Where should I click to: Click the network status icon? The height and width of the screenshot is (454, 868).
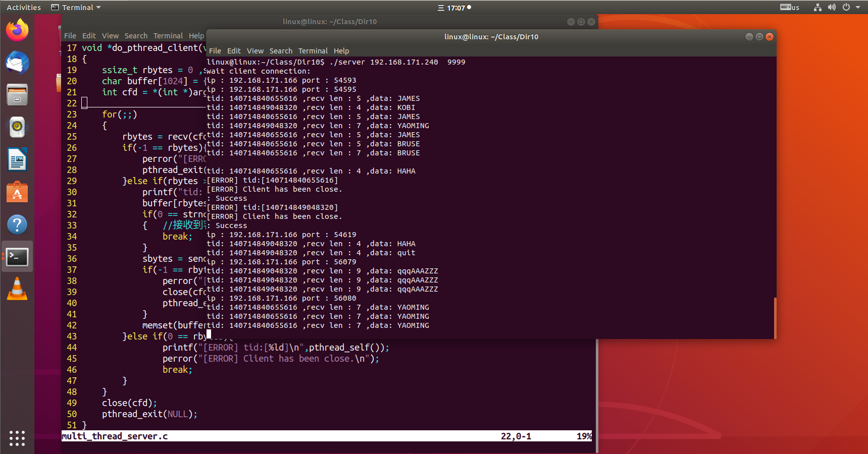point(818,8)
